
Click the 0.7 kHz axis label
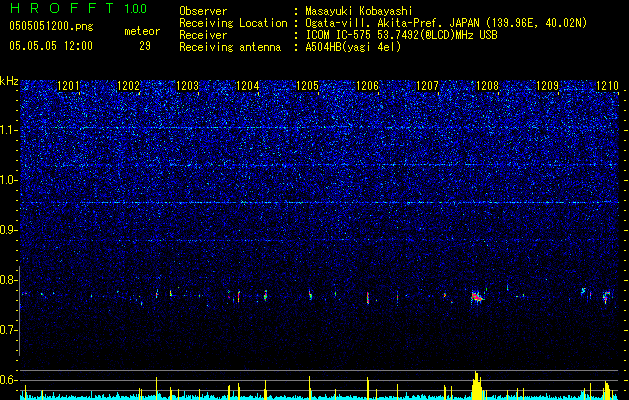(x=8, y=330)
